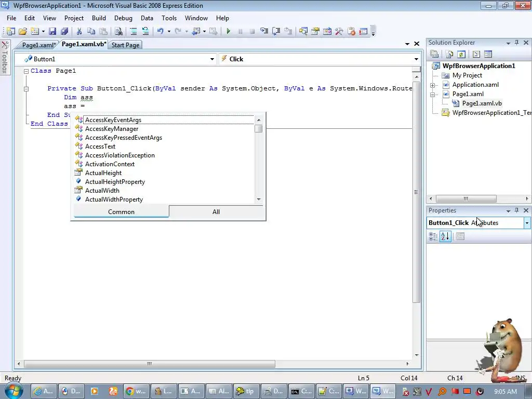Collapse the Class Page1 code region
The width and height of the screenshot is (532, 399).
(x=26, y=71)
